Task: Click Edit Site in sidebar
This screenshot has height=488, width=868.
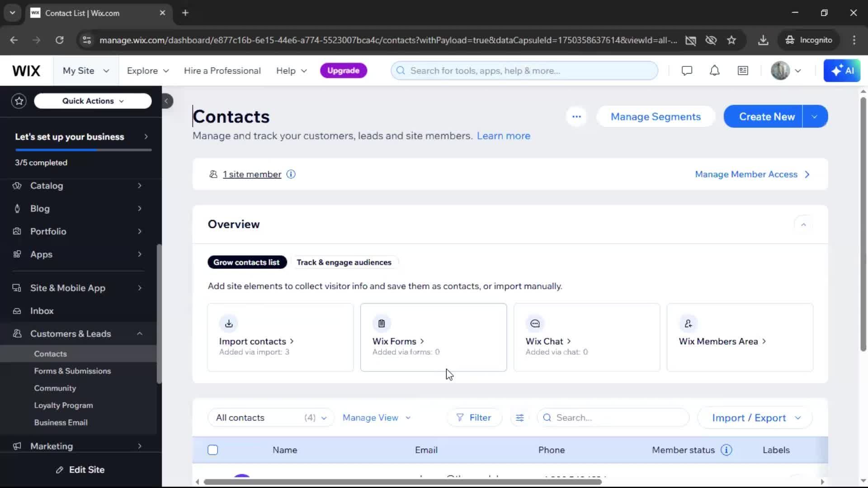Action: coord(80,470)
